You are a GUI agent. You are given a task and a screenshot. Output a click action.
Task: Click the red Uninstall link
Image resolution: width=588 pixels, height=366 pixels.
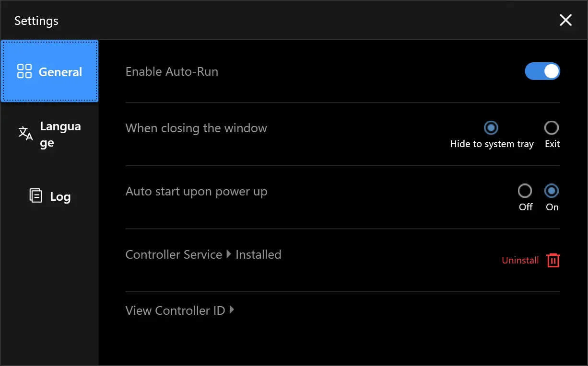tap(520, 260)
